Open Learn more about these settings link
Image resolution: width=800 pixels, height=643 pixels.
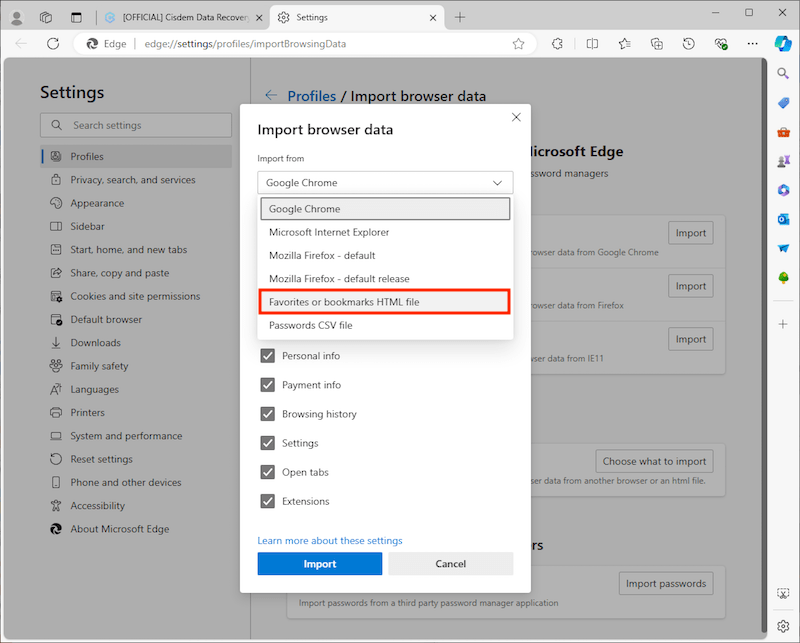pyautogui.click(x=330, y=540)
